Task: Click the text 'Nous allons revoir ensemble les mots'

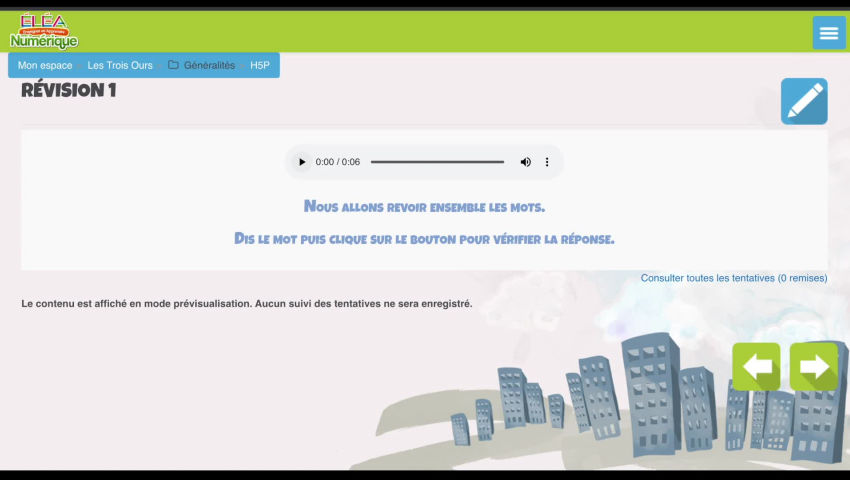Action: pyautogui.click(x=424, y=207)
